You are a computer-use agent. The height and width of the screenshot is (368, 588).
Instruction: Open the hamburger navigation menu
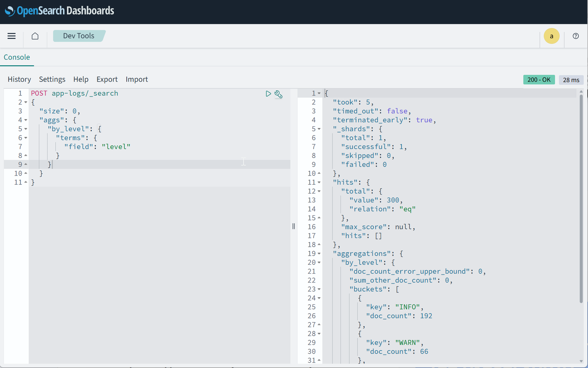pos(11,36)
